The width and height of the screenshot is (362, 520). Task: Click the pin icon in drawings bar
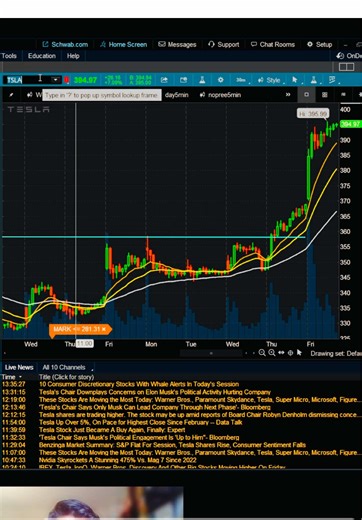11,95
